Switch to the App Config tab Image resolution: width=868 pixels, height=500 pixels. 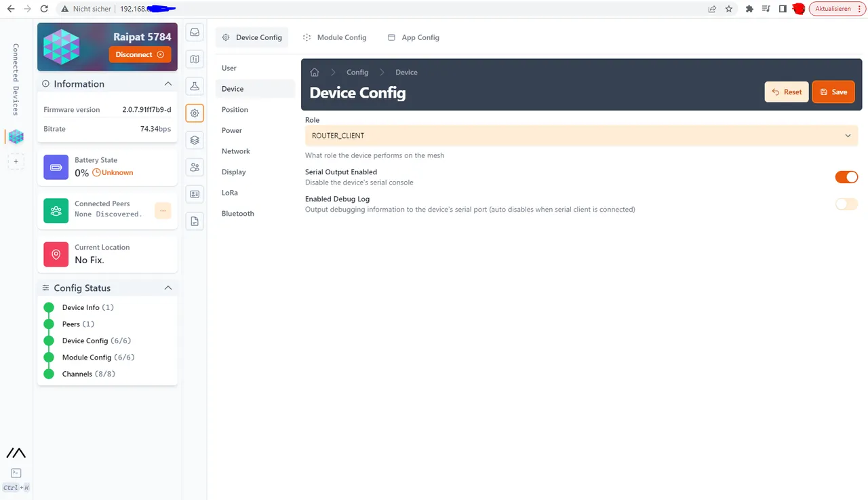(413, 37)
